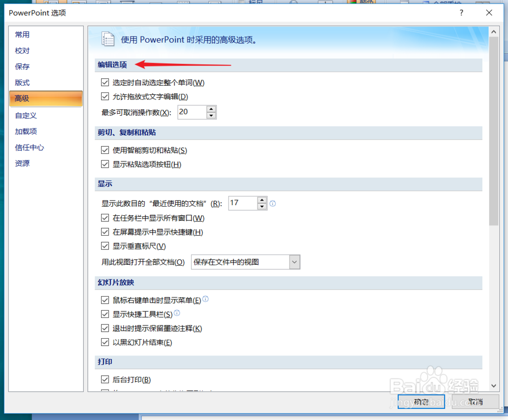Toggle prompt to keep ink annotations checkbox
The width and height of the screenshot is (508, 420).
(105, 329)
